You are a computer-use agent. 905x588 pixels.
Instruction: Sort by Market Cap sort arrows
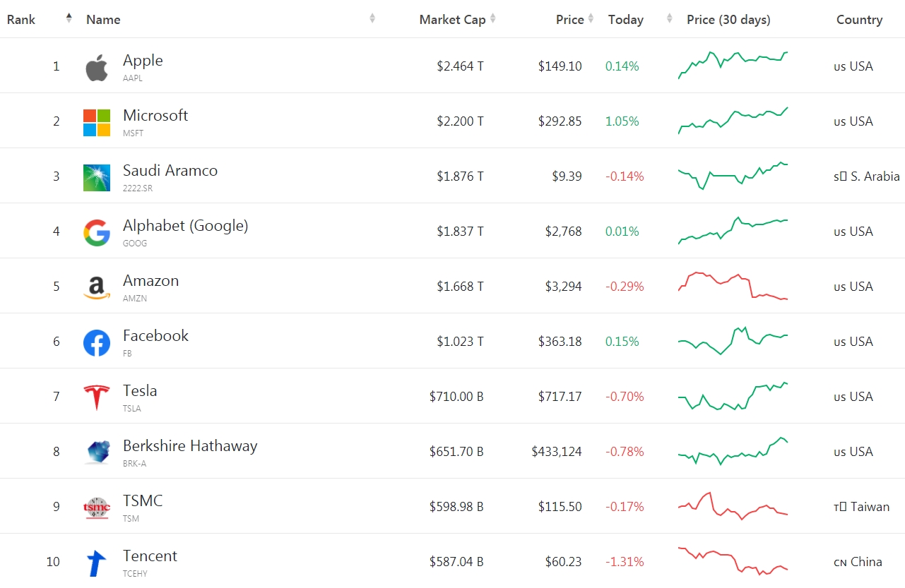(493, 18)
